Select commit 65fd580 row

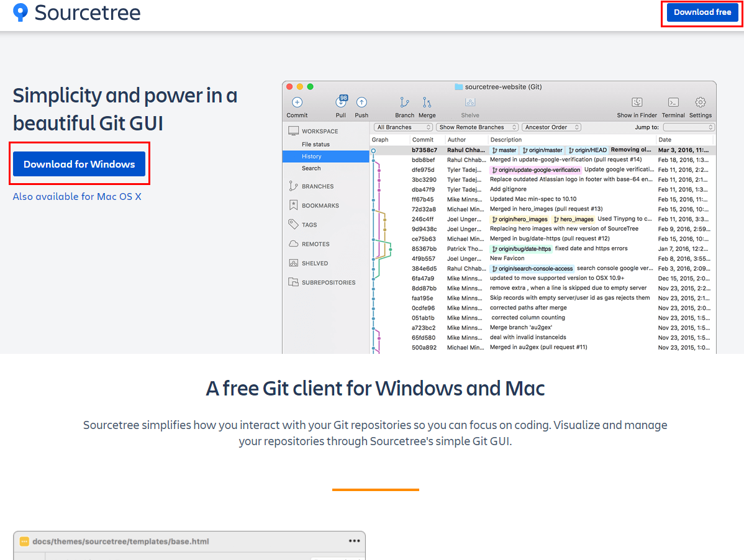point(542,338)
